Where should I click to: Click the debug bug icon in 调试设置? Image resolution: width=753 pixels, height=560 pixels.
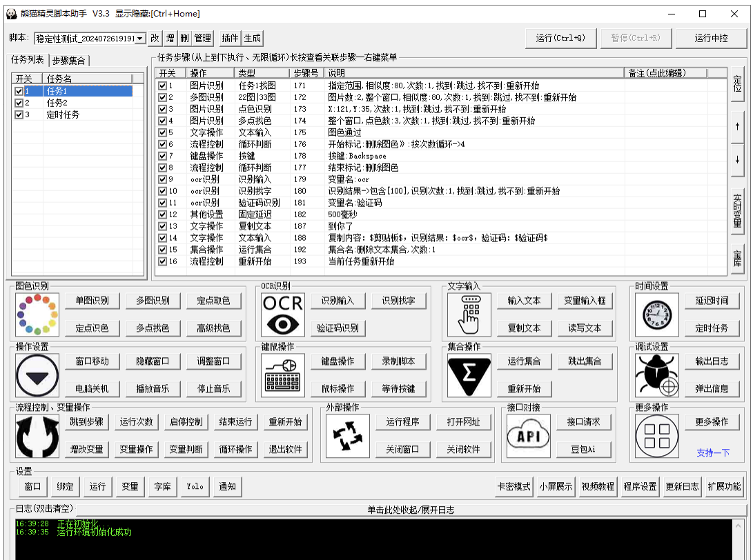pos(656,375)
